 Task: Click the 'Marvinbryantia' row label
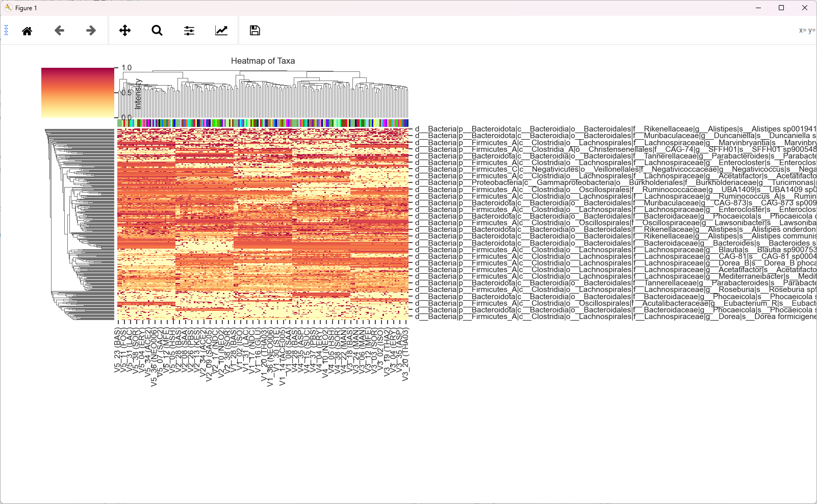616,143
